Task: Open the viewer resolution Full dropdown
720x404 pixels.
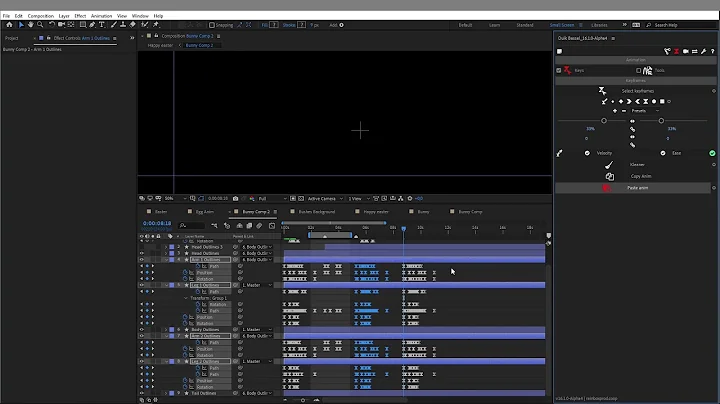Action: click(272, 199)
